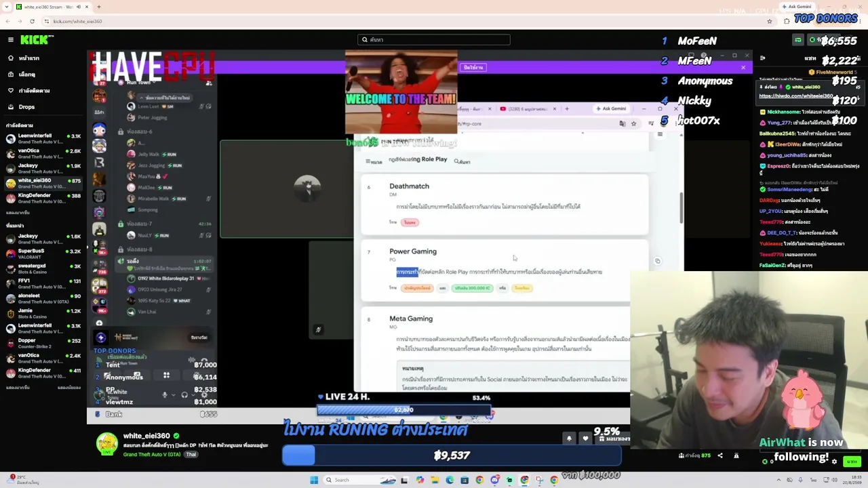This screenshot has width=868, height=488.
Task: Collapse the chat panel arrow icon
Action: tap(762, 58)
